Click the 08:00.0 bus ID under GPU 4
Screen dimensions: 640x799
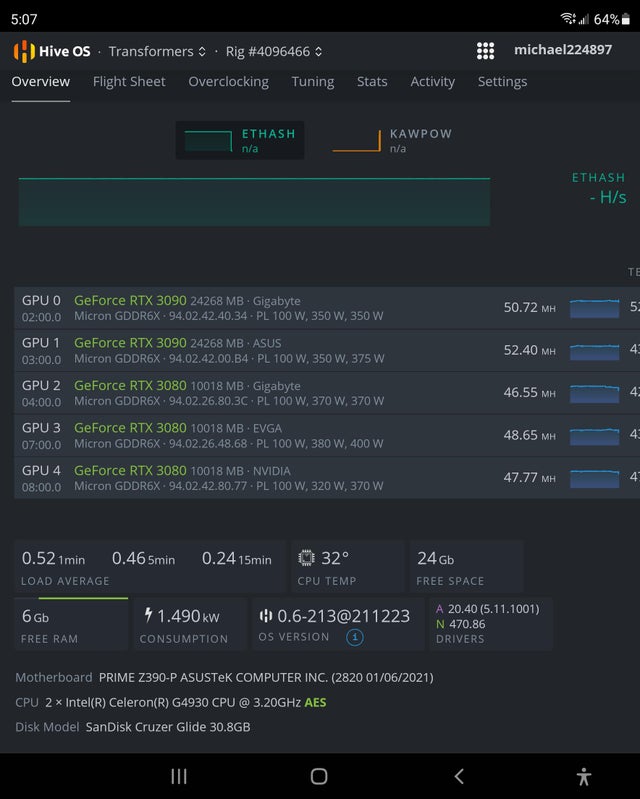pyautogui.click(x=41, y=487)
